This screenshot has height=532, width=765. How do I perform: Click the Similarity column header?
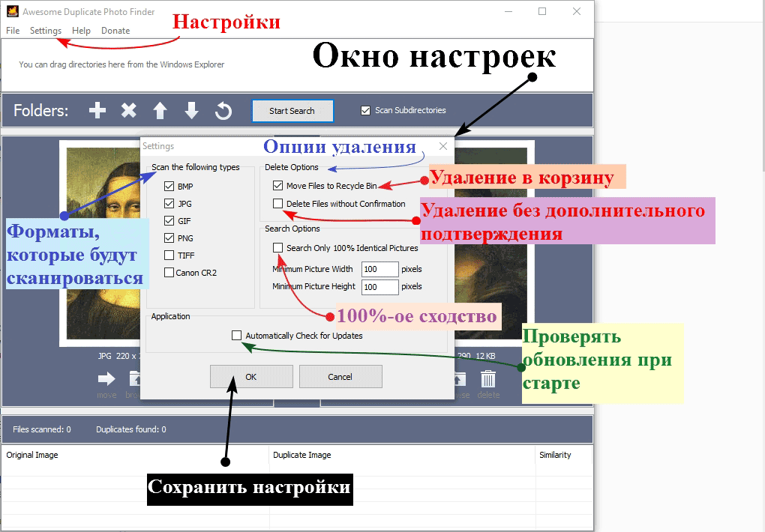(555, 455)
